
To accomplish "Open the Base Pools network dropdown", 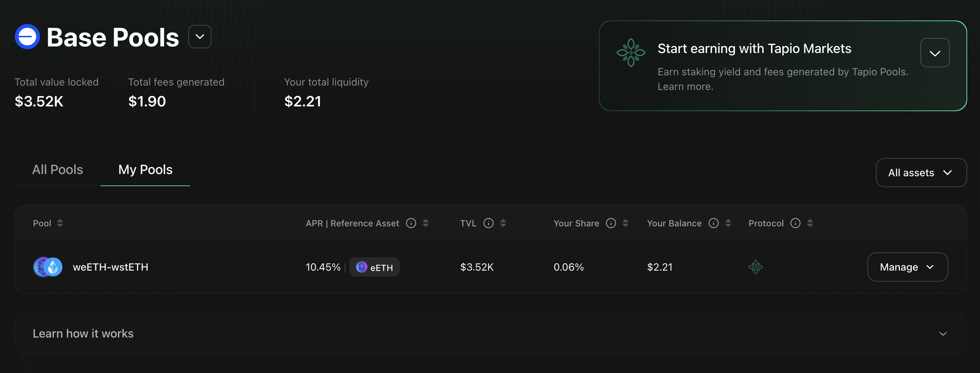I will pyautogui.click(x=200, y=37).
